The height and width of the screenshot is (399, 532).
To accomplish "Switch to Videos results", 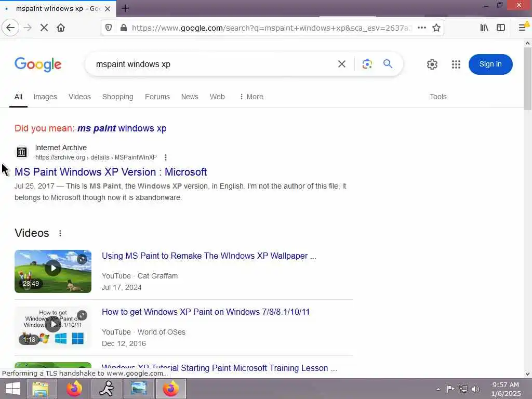I will pyautogui.click(x=79, y=97).
